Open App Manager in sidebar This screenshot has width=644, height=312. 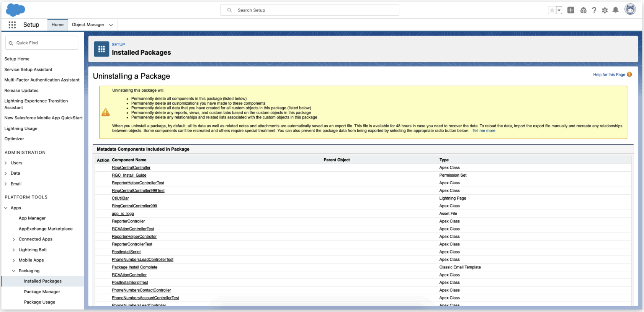pos(32,218)
